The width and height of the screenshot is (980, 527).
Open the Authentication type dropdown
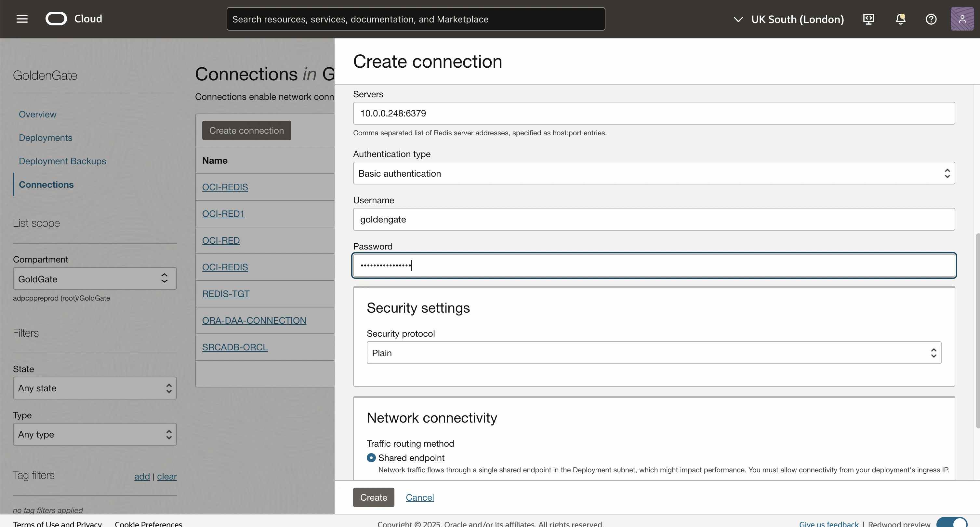(x=654, y=173)
